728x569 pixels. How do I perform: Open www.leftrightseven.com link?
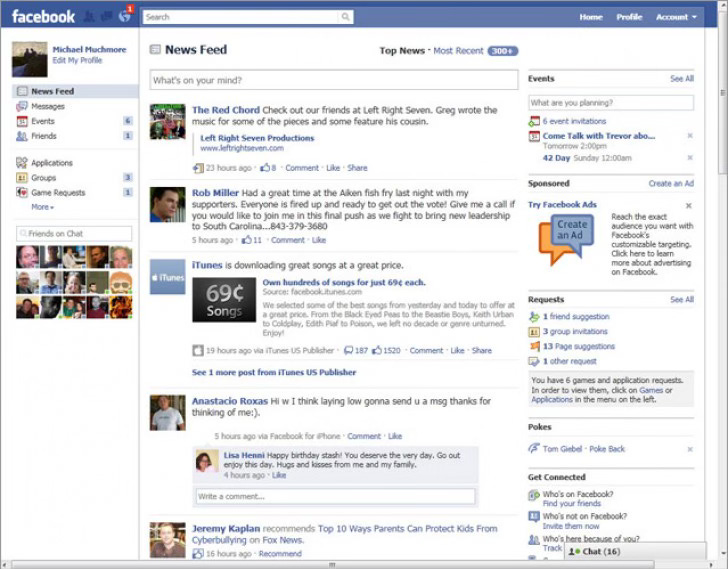pyautogui.click(x=242, y=148)
